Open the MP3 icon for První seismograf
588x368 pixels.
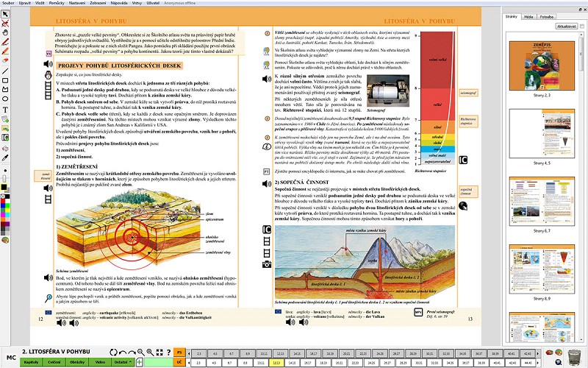point(418,312)
